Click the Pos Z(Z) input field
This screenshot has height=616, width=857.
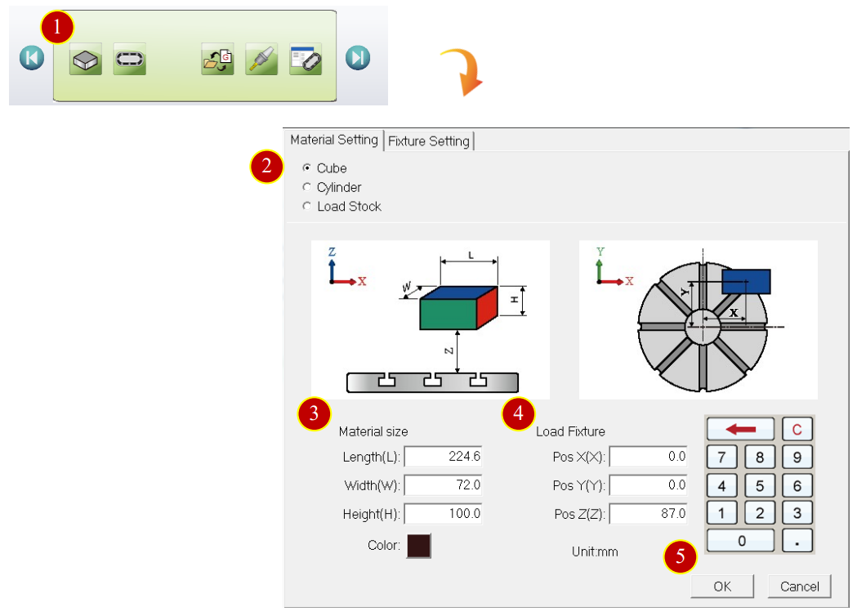pos(648,513)
